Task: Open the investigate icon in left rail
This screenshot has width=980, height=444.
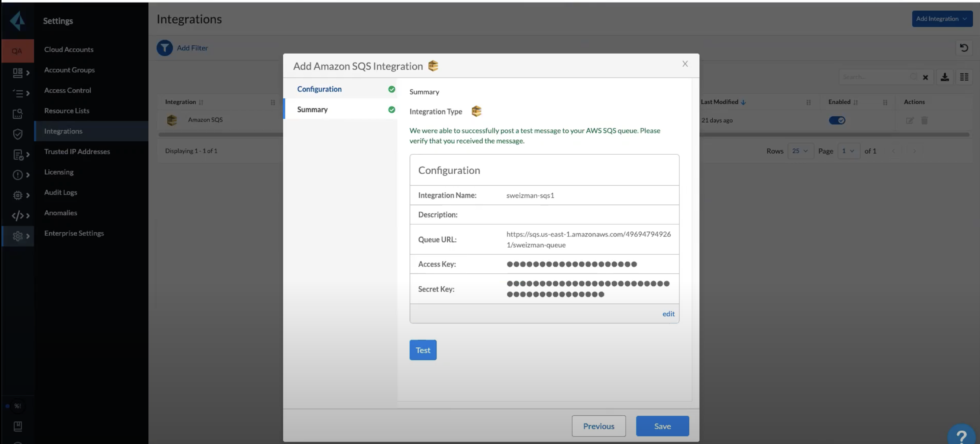Action: coord(17,114)
